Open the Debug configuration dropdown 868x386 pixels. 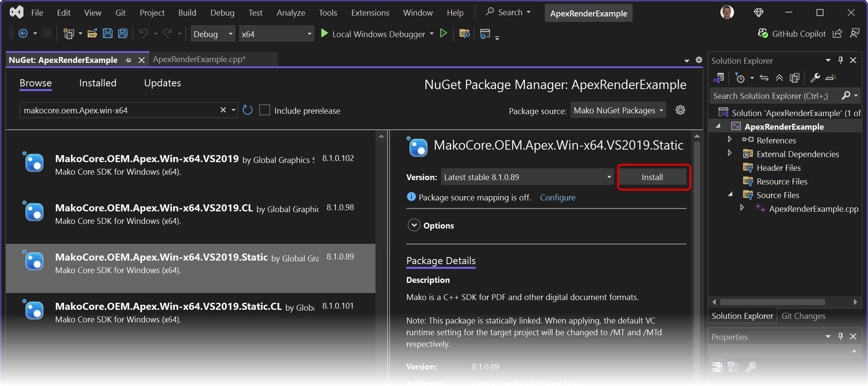tap(213, 34)
